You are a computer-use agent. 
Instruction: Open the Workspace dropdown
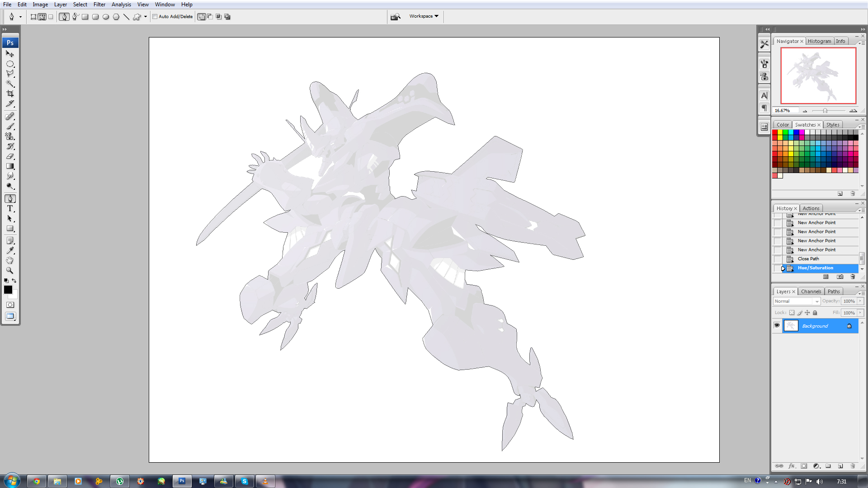coord(424,16)
